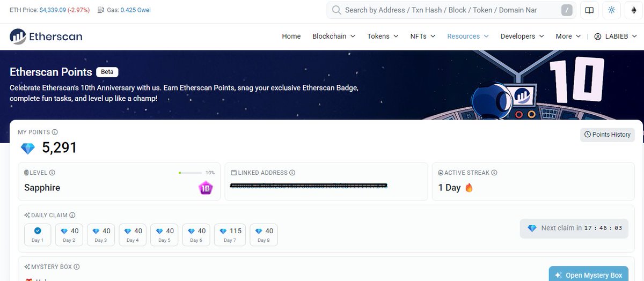Screen dimensions: 644x281
Task: Click info icon next to Active Streak
Action: [494, 173]
